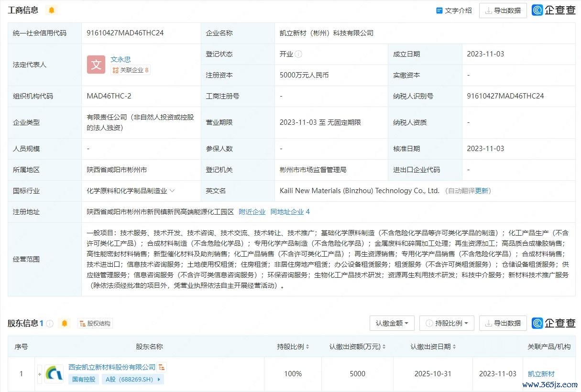Open 同地址企业 4 link
Screen dimensions: 581x392
point(290,212)
